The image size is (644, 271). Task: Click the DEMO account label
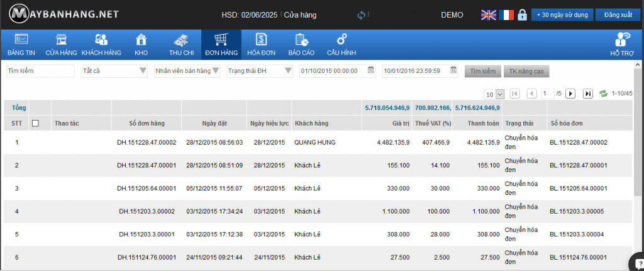[452, 15]
